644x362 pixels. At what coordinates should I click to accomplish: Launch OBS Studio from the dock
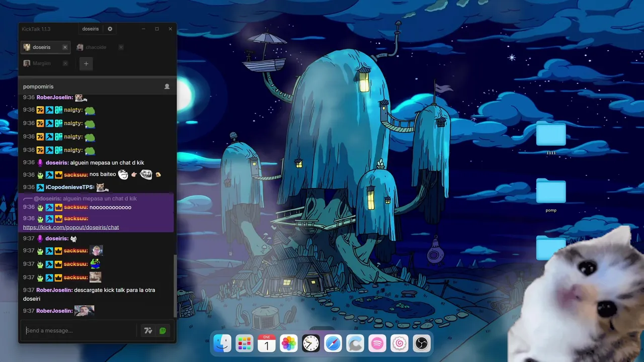coord(421,343)
